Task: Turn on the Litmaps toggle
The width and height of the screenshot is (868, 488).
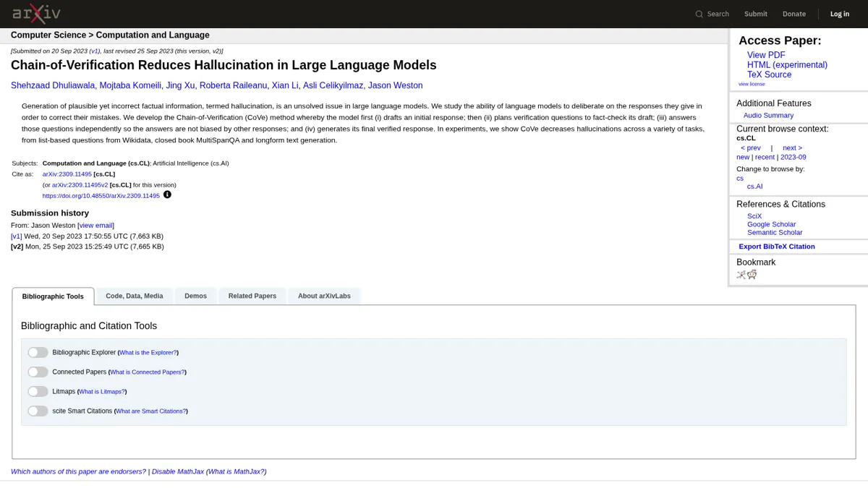Action: [x=38, y=391]
